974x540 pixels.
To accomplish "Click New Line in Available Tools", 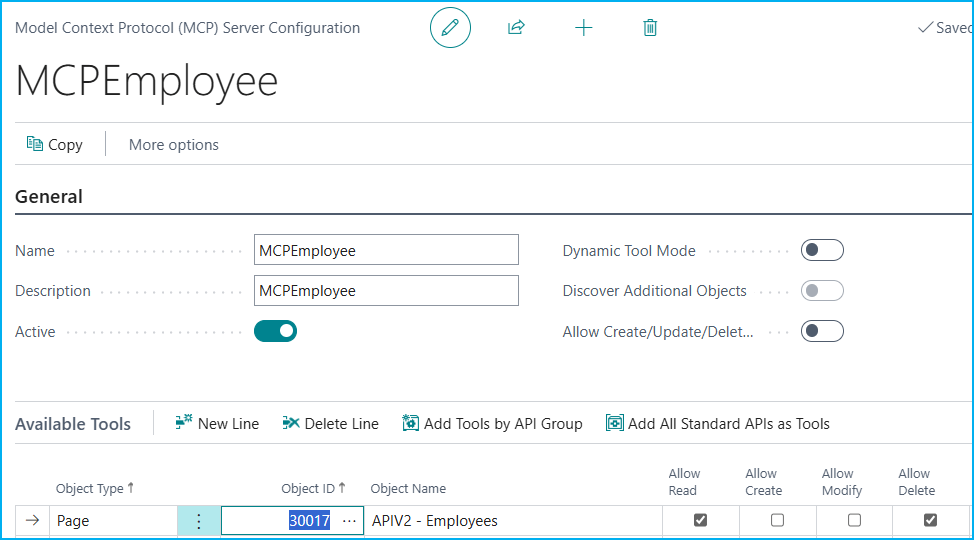I will tap(217, 424).
